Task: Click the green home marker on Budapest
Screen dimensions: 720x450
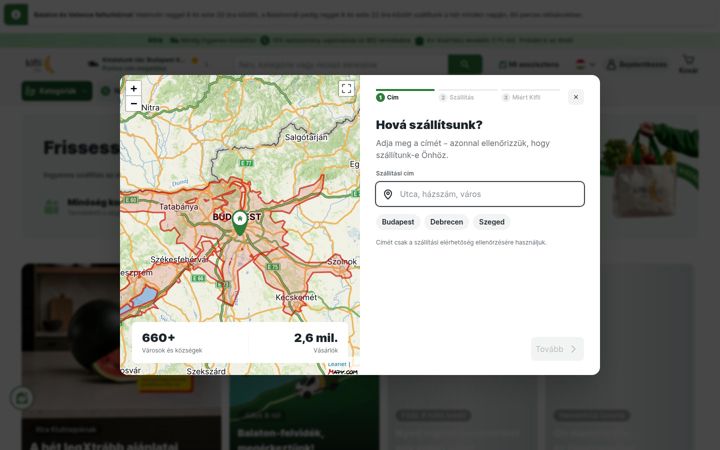Action: tap(239, 223)
